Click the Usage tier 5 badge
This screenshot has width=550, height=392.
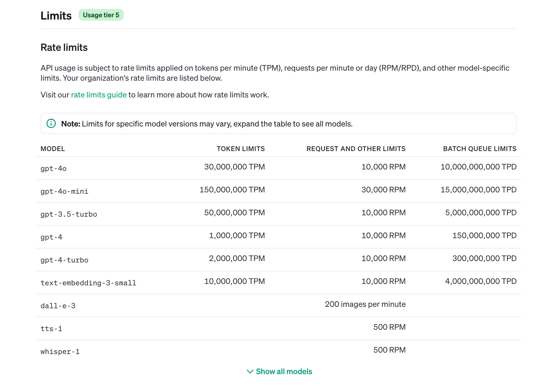tap(101, 15)
